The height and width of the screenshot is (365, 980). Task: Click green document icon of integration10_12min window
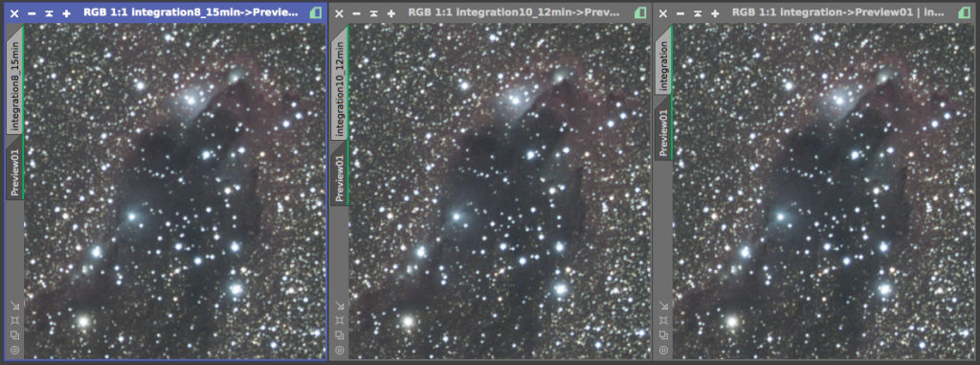[x=640, y=12]
